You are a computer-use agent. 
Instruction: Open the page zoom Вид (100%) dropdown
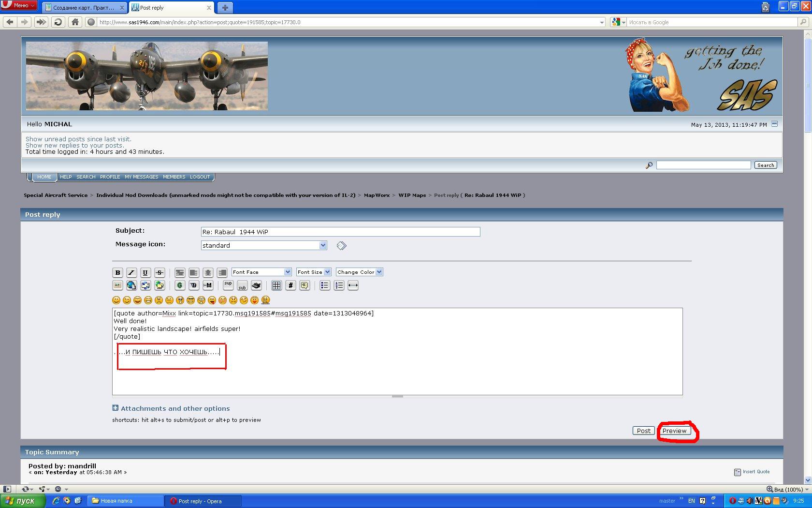[788, 489]
